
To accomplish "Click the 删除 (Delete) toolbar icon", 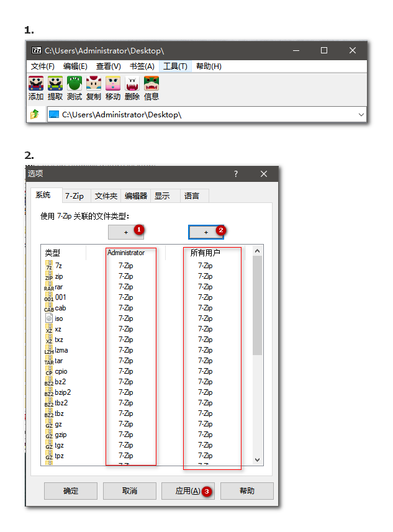I will (x=132, y=88).
